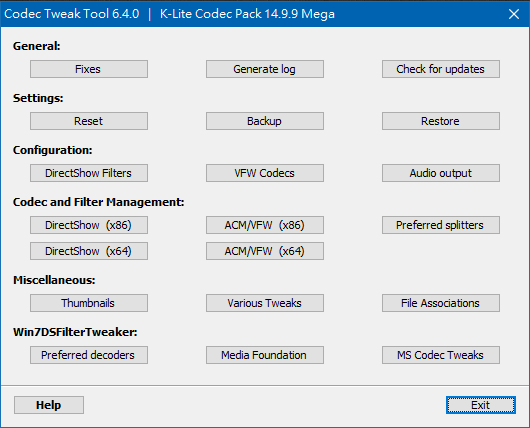Click the Generate log button
This screenshot has width=530, height=428.
pos(265,69)
